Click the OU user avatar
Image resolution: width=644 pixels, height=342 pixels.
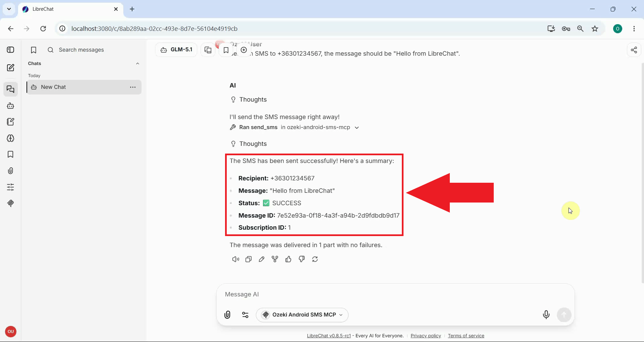(x=11, y=332)
